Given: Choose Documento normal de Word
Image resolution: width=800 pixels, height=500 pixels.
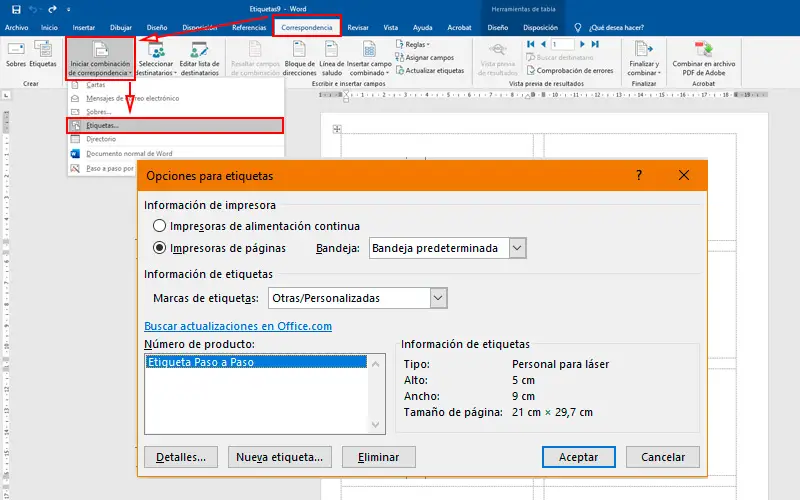Looking at the screenshot, I should coord(176,154).
